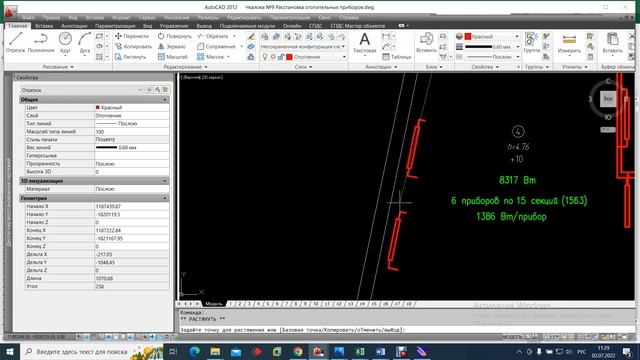Viewport: 640px width, 360px height.
Task: Toggle PICKADD icon in Свойства palette
Action: [149, 90]
